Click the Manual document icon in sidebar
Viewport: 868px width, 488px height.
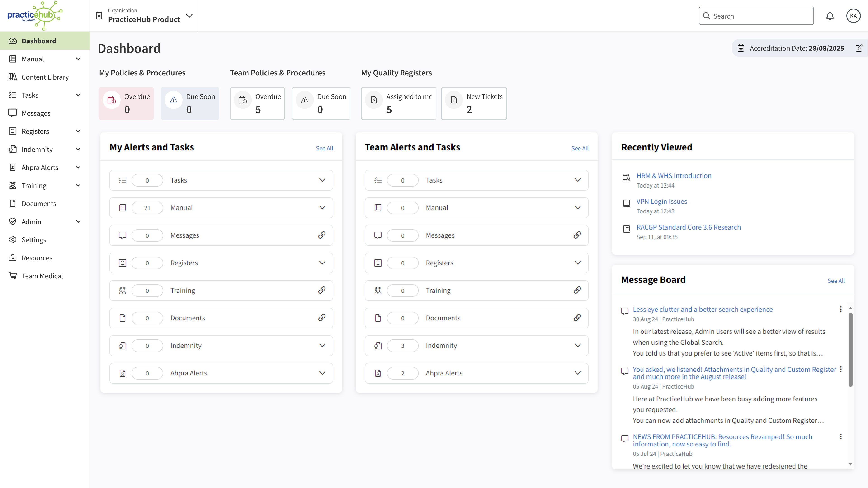click(x=12, y=58)
